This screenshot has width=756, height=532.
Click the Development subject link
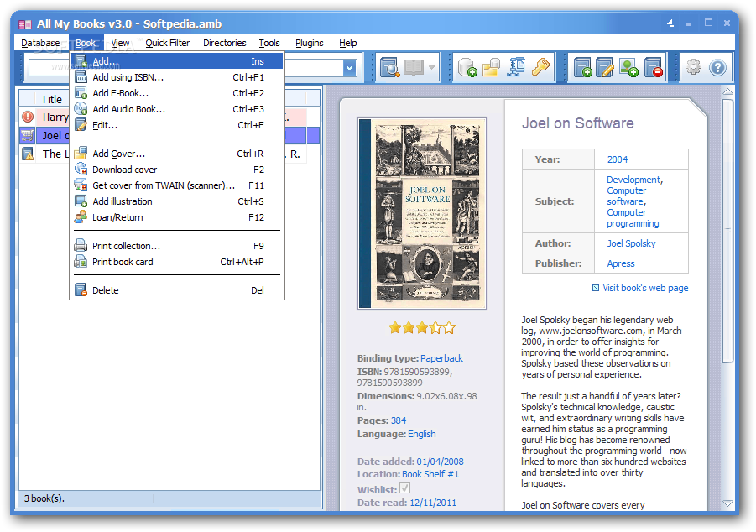point(633,180)
